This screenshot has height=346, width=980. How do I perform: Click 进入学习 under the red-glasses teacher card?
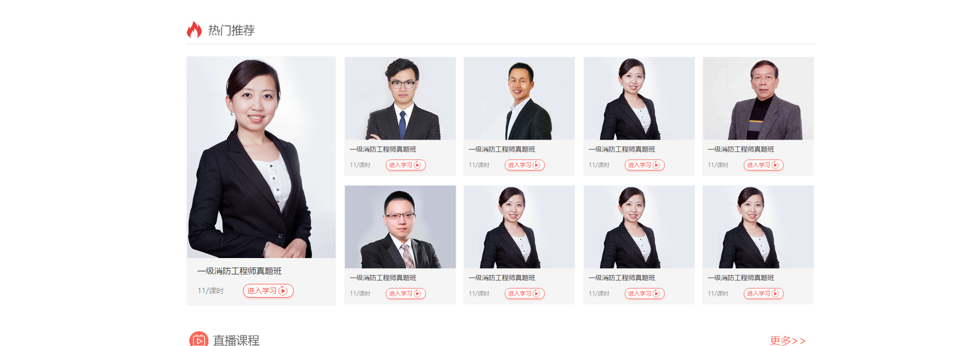tap(406, 293)
